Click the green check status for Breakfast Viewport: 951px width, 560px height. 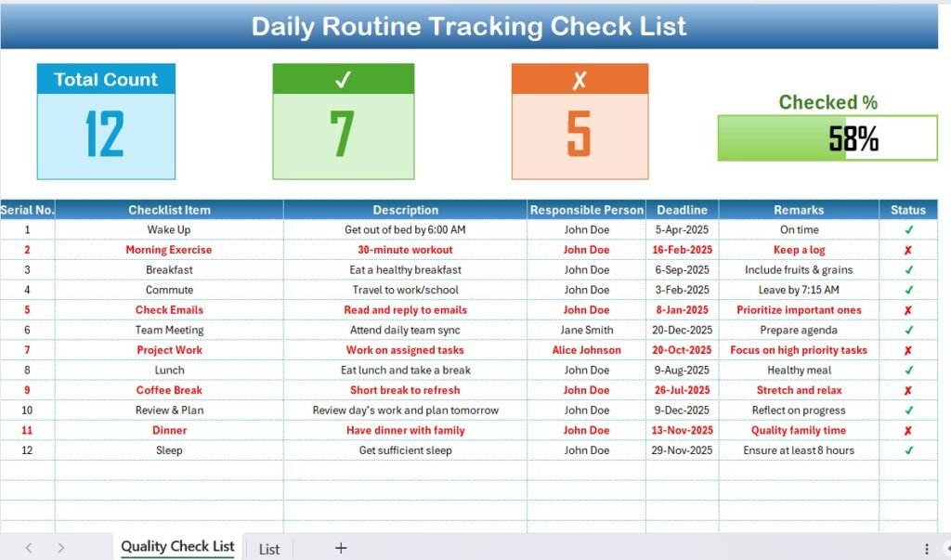pyautogui.click(x=908, y=269)
